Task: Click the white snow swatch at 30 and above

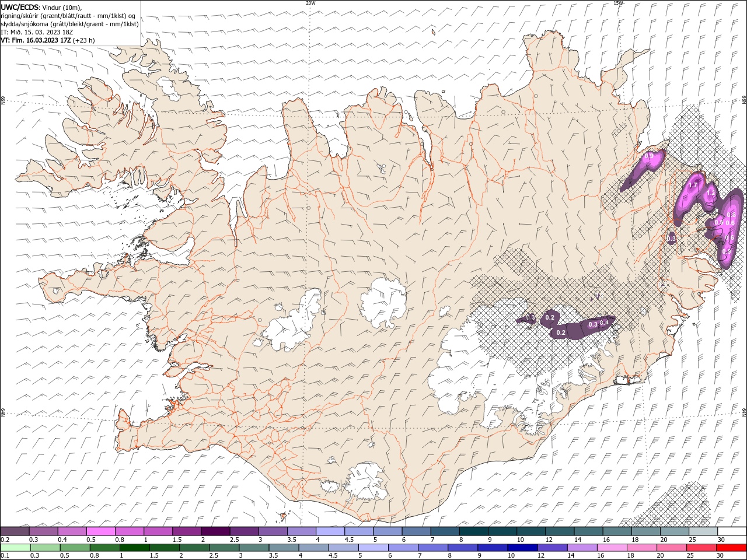Action: (x=732, y=531)
